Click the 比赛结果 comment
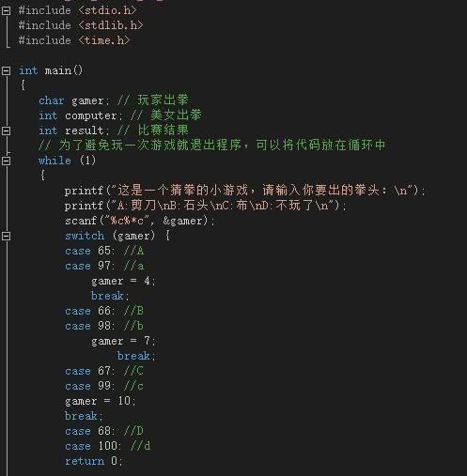Viewport: 467px width, 476px height. 153,131
